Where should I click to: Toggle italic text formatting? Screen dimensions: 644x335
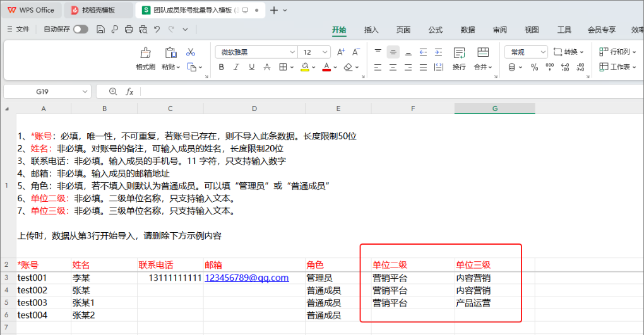[237, 67]
